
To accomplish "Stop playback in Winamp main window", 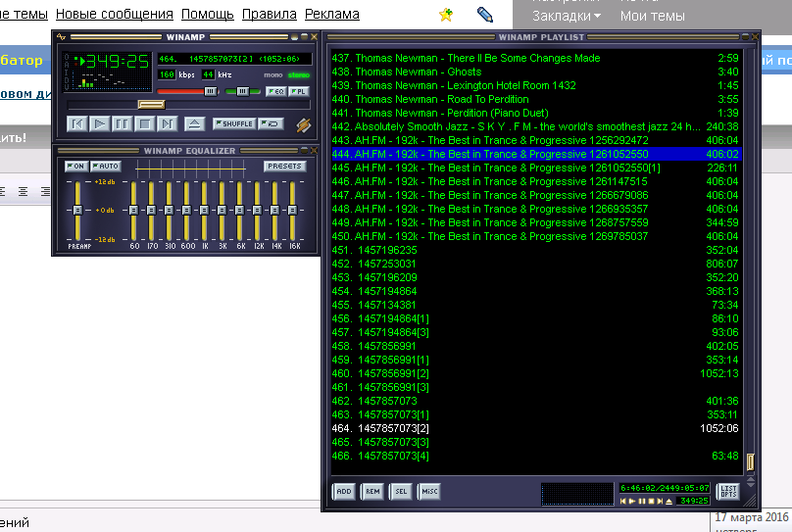I will (145, 123).
